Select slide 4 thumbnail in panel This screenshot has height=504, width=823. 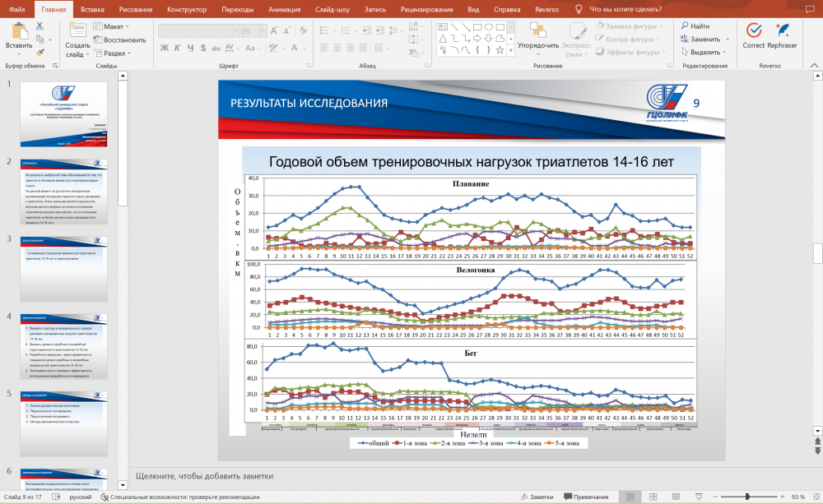click(x=63, y=345)
